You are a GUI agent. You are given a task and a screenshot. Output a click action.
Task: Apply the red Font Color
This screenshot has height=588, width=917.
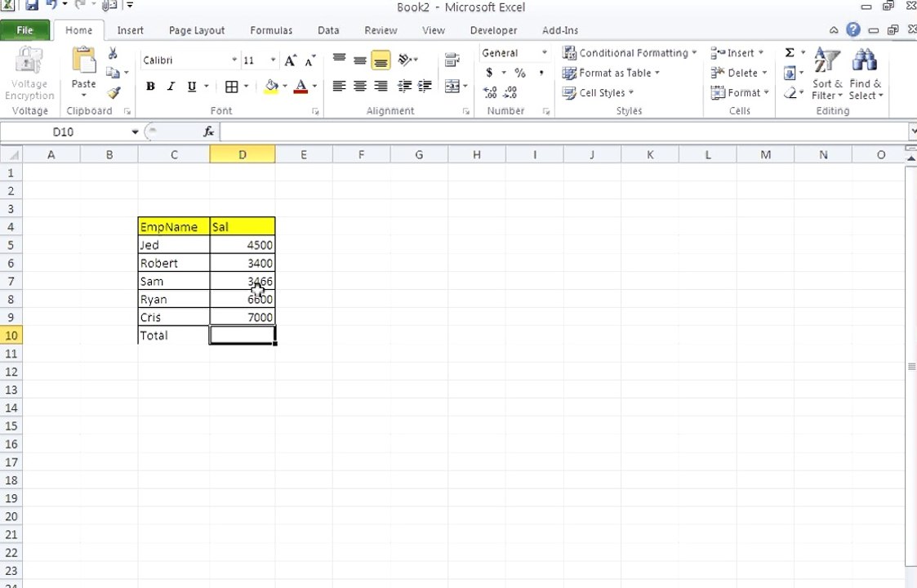[300, 87]
